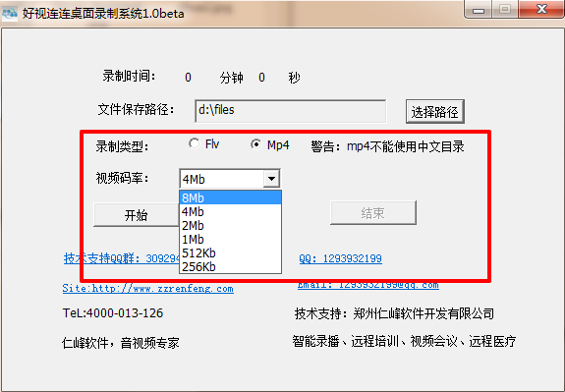Click the 开始 start button
This screenshot has height=392, width=565.
click(137, 215)
